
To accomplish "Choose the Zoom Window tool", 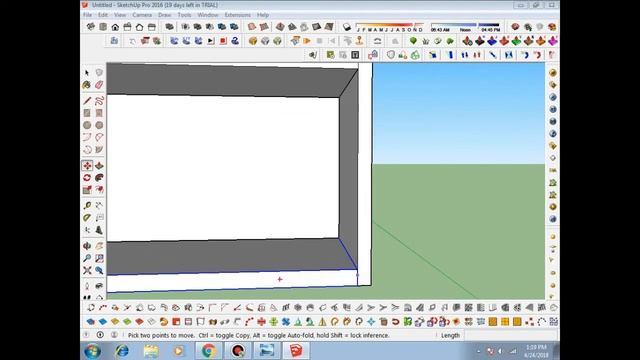I will 99,258.
